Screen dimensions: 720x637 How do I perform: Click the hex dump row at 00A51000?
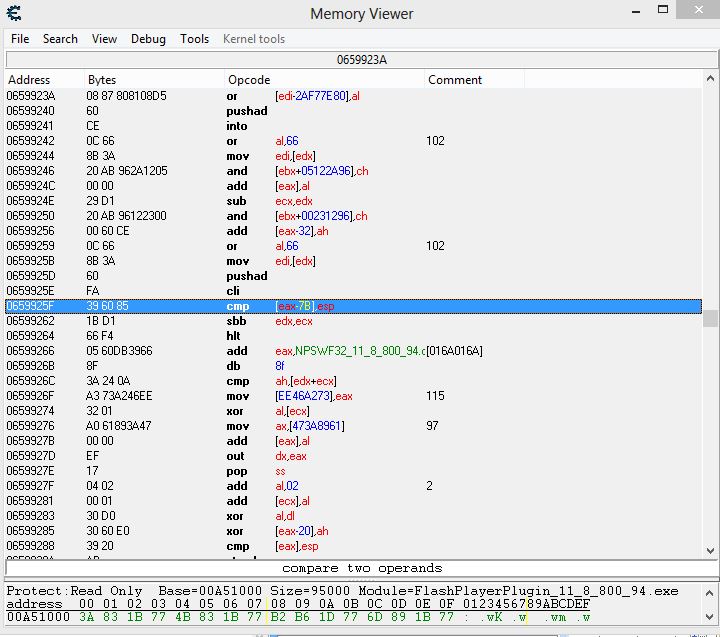coord(300,617)
